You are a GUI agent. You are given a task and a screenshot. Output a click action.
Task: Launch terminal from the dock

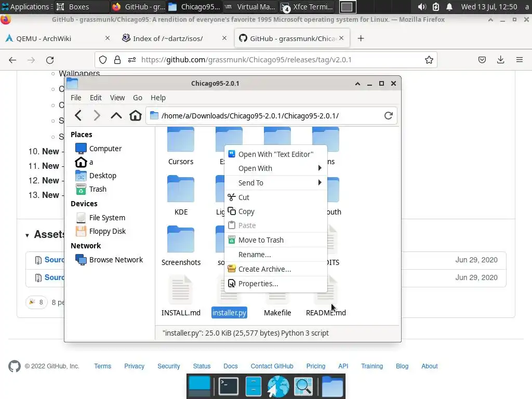(x=228, y=386)
